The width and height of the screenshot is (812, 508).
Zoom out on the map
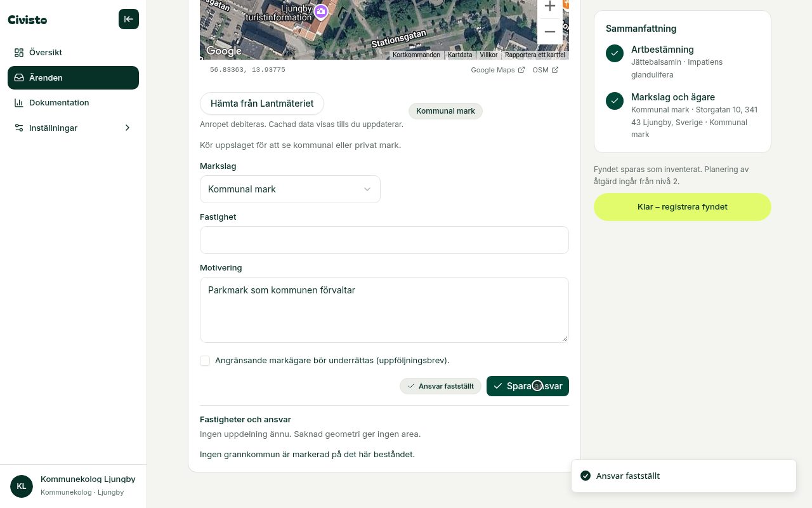tap(550, 32)
